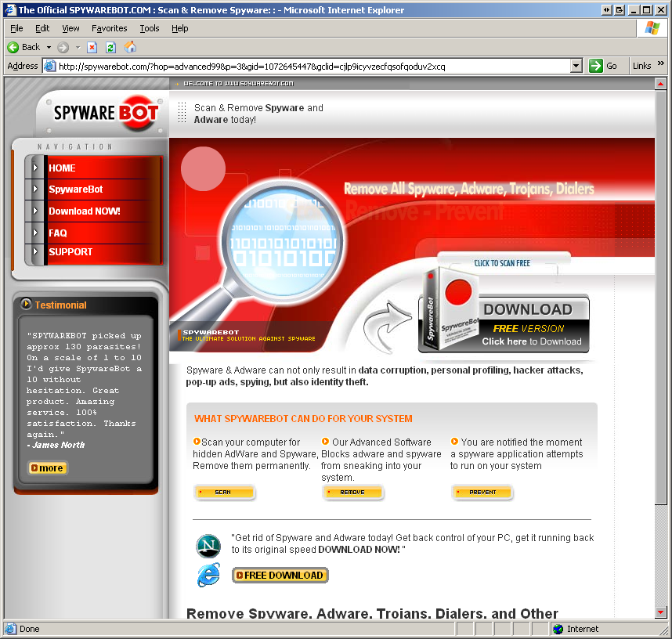Viewport: 672px width, 639px height.
Task: Open the Help menu
Action: [180, 28]
